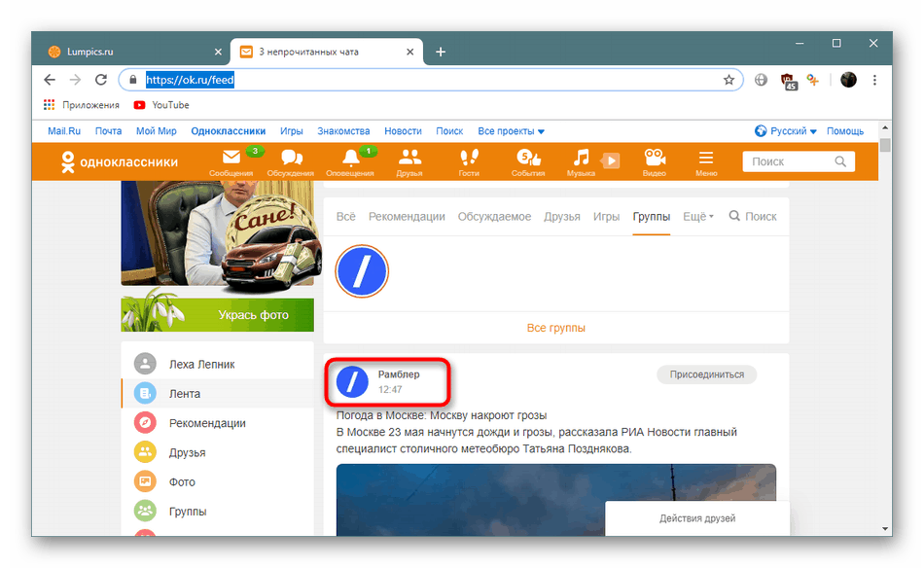
Task: Click the Mail.Ru link
Action: 64,130
